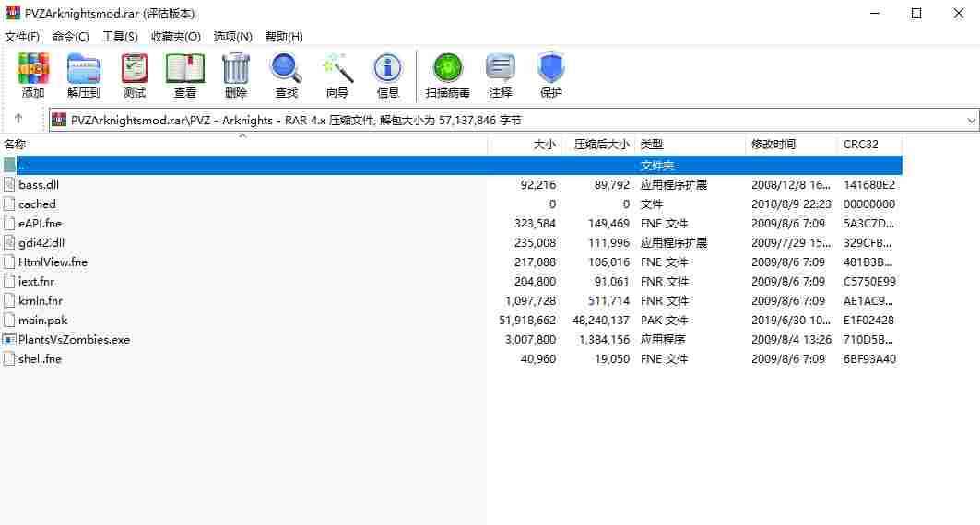Screen dimensions: 980x525
Task: Click the 注释 (Comment) toolbar icon
Action: tap(500, 67)
